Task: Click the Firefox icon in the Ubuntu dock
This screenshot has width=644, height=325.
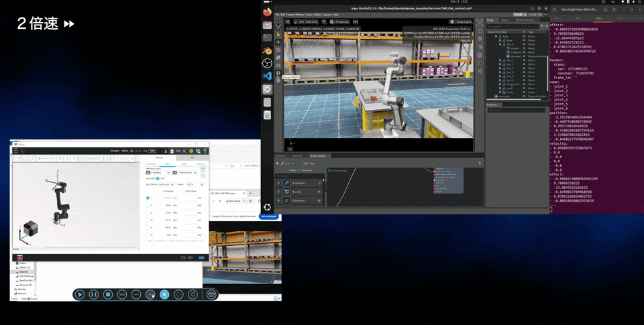Action: pos(267,12)
